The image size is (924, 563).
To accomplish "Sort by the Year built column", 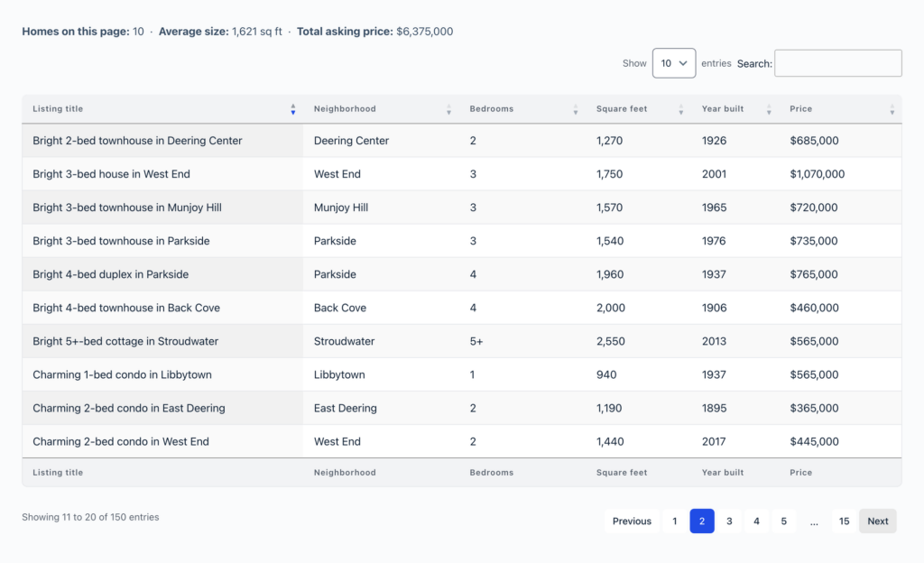I will coord(735,109).
